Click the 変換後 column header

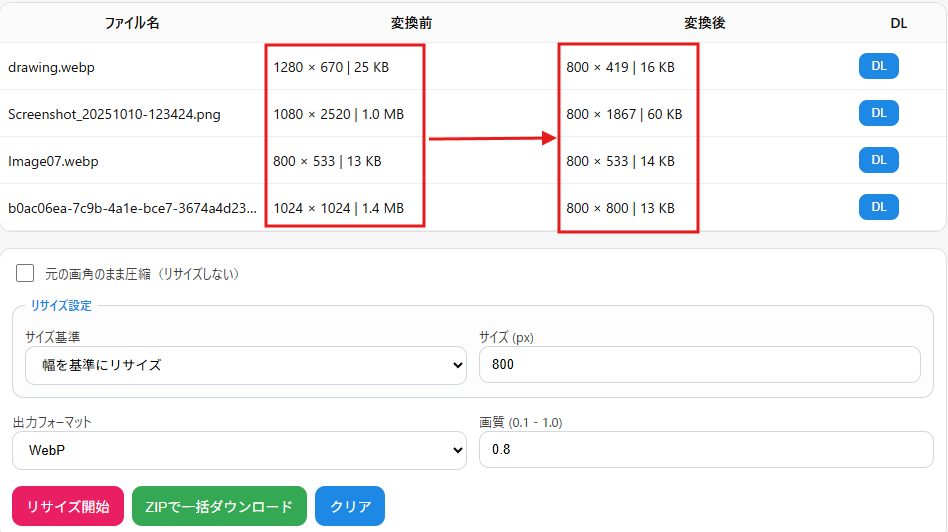[x=704, y=23]
